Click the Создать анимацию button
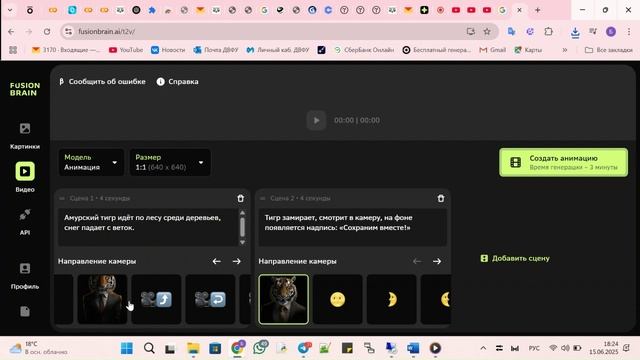Viewport: 640px width, 360px height. (x=563, y=162)
